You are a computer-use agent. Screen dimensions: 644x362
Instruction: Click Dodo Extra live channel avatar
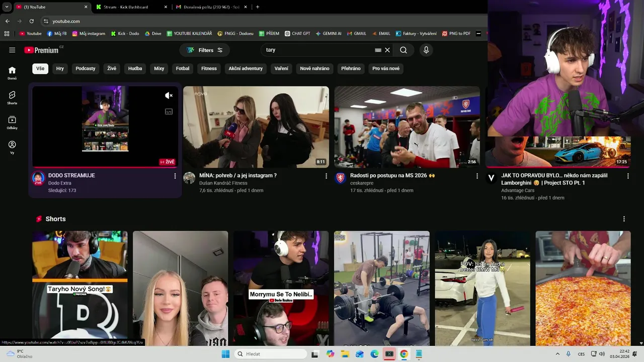(x=38, y=178)
